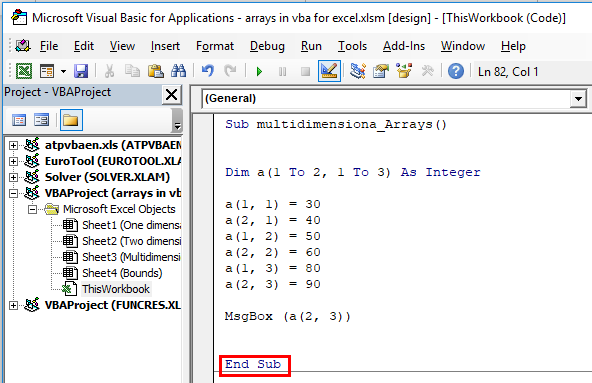592x383 pixels.
Task: Toggle Design Mode icon
Action: [329, 71]
